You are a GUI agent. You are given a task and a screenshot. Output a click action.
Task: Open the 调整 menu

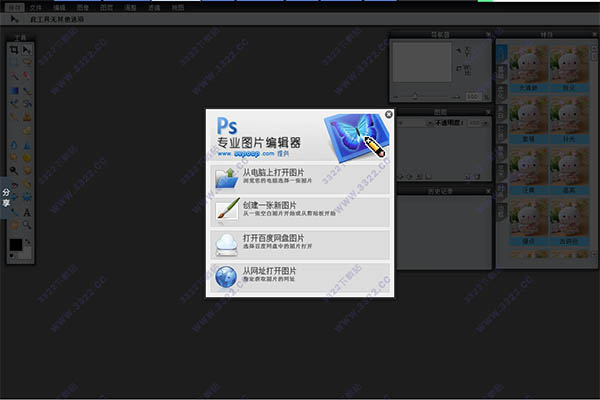(130, 7)
